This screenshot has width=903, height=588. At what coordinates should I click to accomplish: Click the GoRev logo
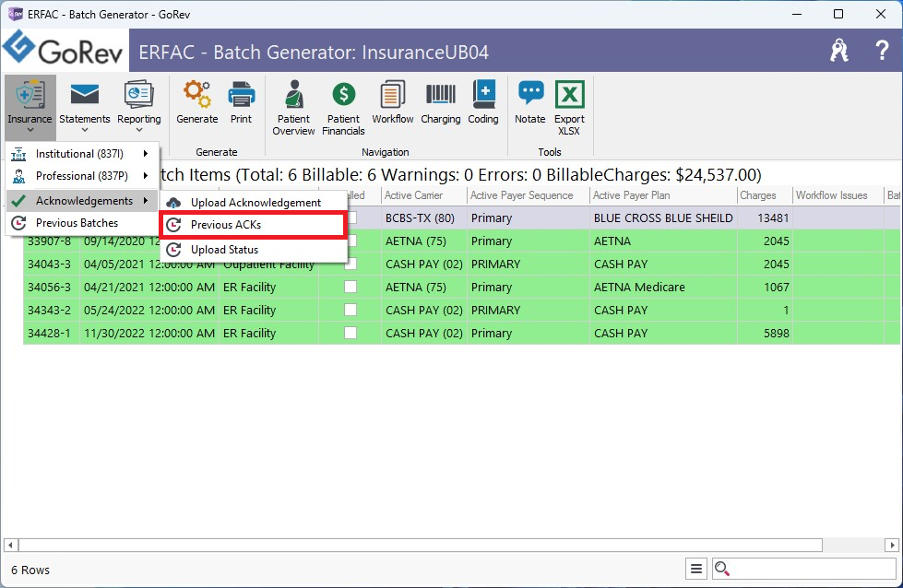click(64, 50)
